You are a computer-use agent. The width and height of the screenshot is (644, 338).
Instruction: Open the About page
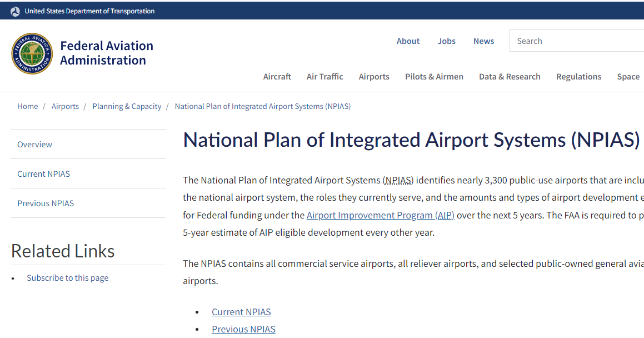(x=408, y=41)
